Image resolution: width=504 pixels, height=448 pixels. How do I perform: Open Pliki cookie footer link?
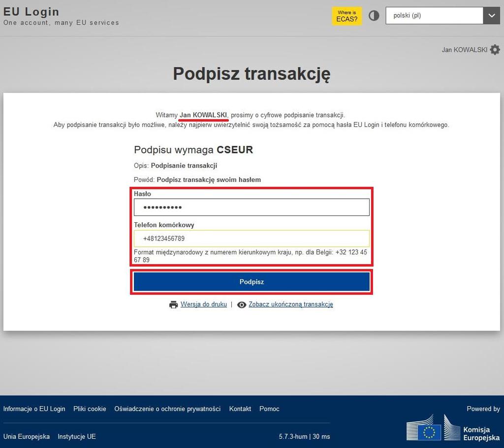[x=90, y=409]
